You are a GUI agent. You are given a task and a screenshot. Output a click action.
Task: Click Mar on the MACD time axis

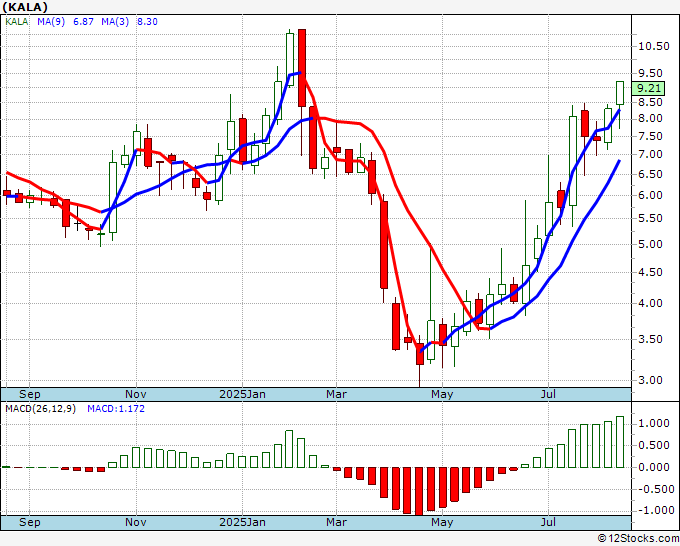pos(337,522)
